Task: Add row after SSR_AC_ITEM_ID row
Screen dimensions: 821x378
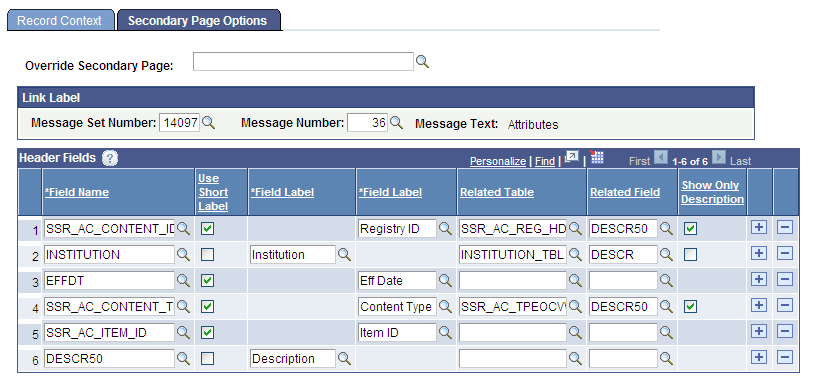Action: click(x=759, y=331)
